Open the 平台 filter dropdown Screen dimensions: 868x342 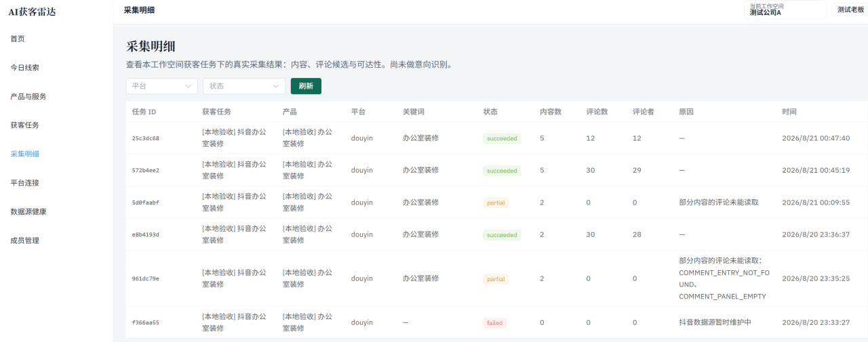pos(161,86)
